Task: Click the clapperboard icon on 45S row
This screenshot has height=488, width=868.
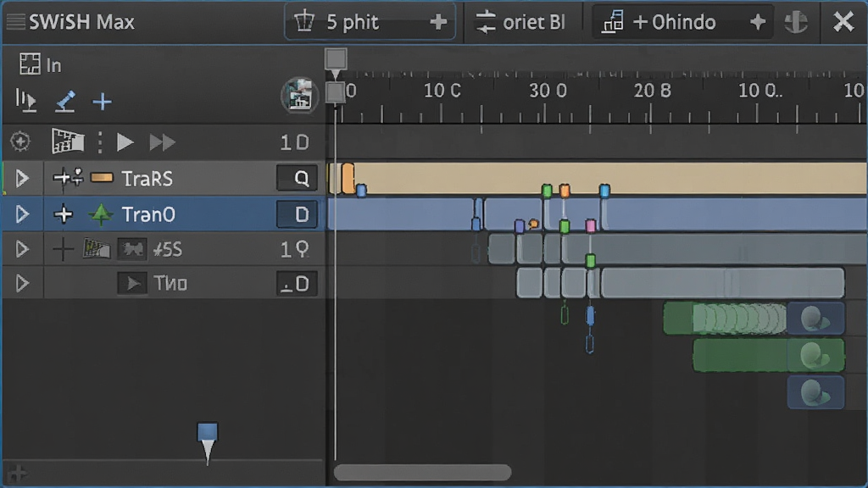Action: 97,248
